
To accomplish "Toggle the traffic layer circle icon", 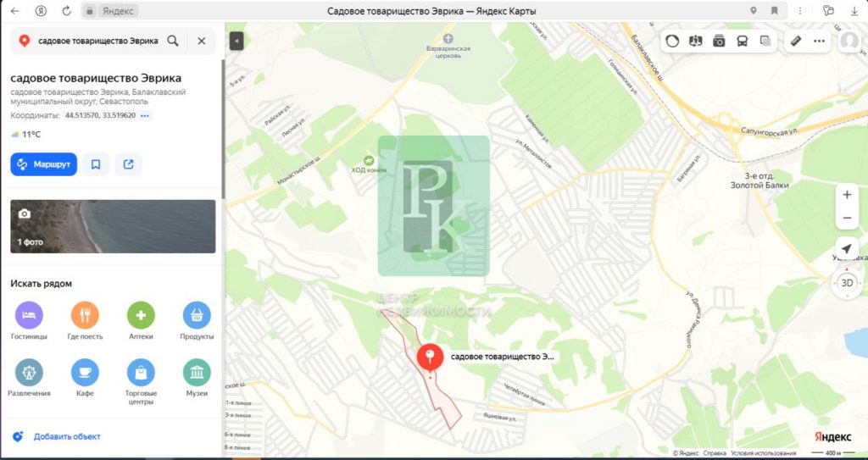I will pos(672,41).
